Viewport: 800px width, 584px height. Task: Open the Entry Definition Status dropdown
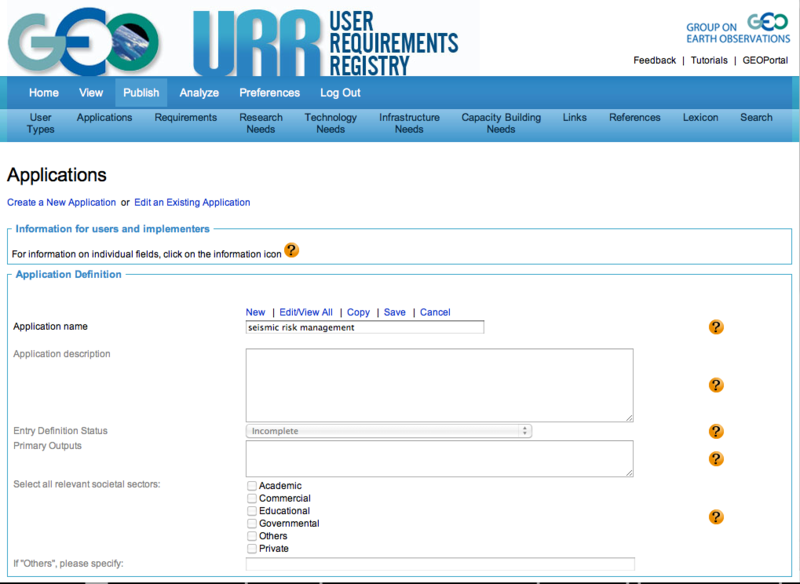[389, 431]
